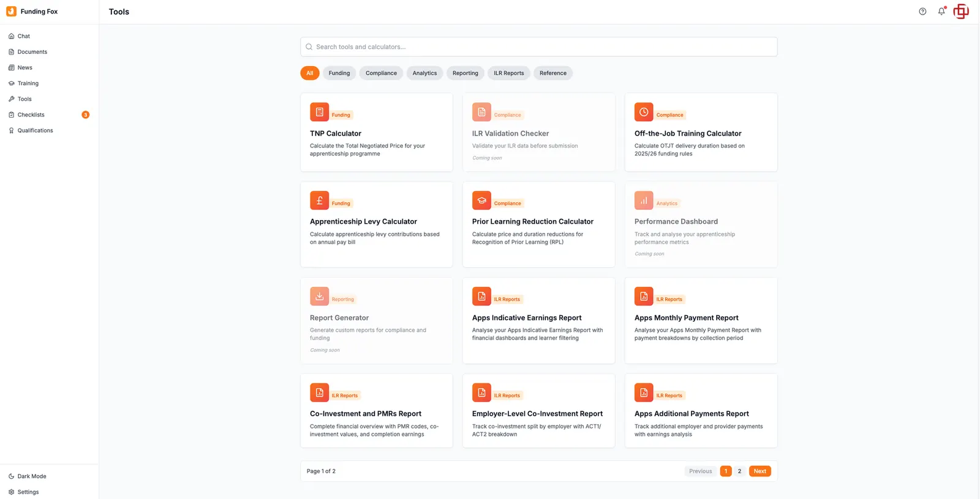Click Coming soon under Report Generator
Viewport: 980px width, 499px height.
(x=325, y=350)
